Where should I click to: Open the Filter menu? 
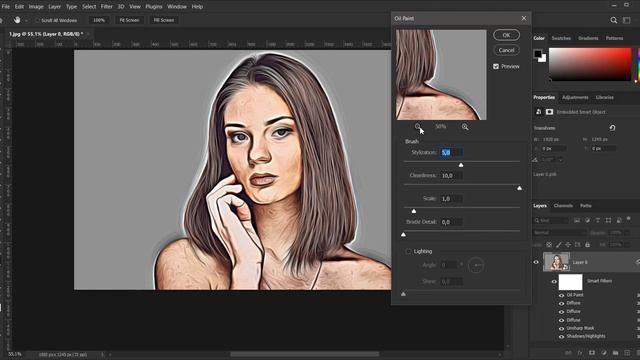(107, 7)
